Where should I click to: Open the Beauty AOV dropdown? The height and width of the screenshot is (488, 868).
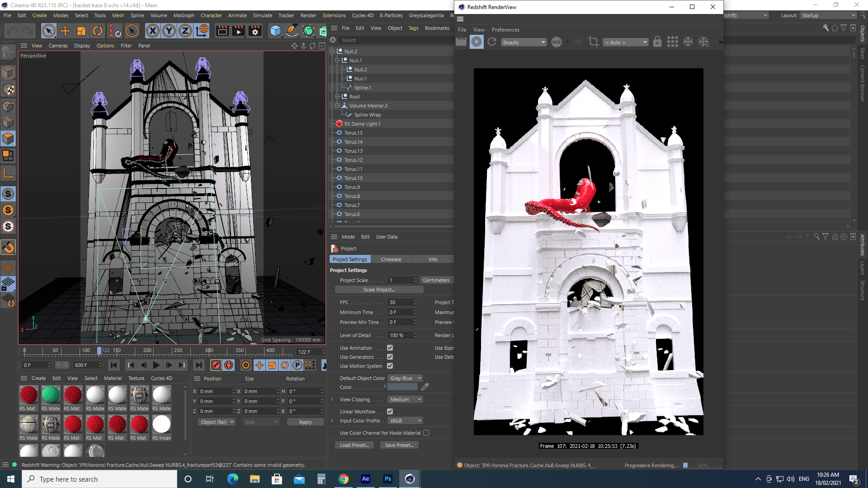coord(524,42)
